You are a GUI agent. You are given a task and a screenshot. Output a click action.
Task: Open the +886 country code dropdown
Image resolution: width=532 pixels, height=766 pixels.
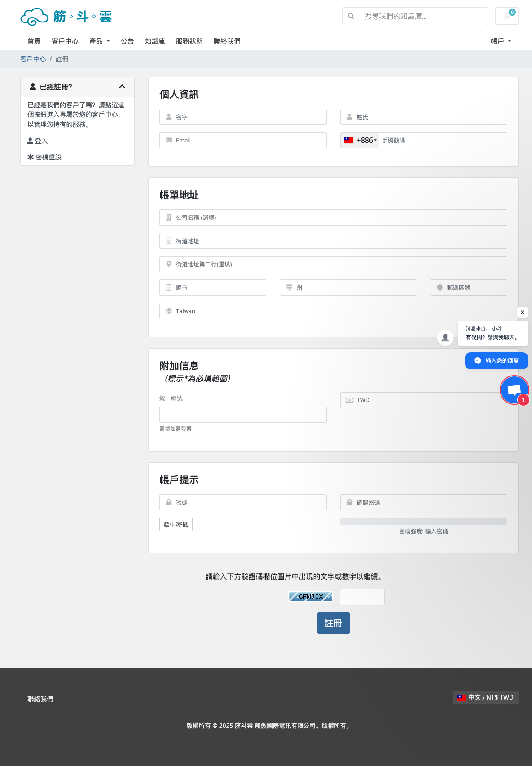tap(360, 140)
